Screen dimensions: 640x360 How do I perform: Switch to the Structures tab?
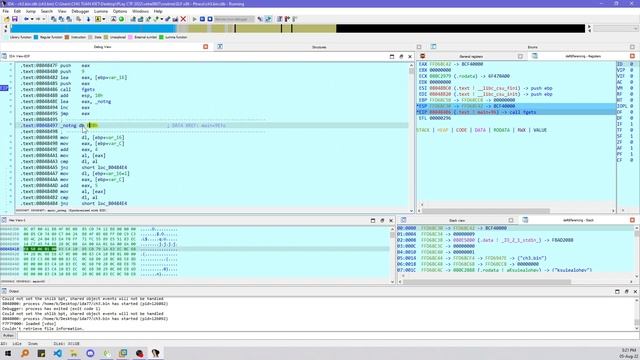pos(319,47)
